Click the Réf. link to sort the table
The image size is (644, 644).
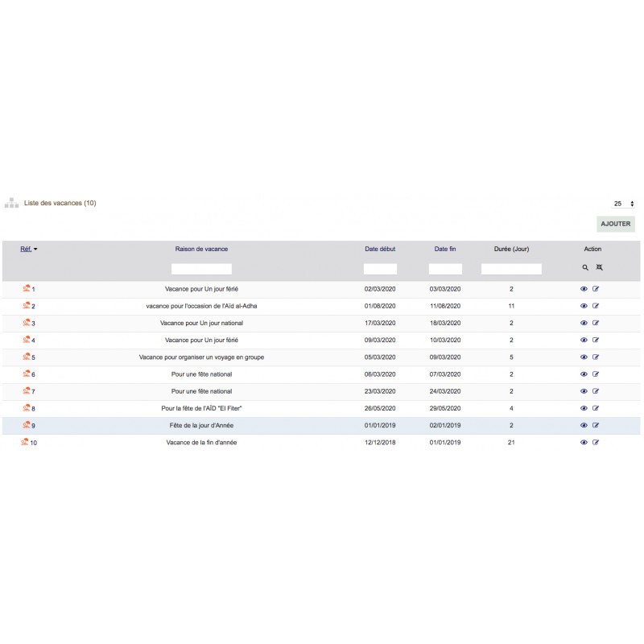(23, 250)
